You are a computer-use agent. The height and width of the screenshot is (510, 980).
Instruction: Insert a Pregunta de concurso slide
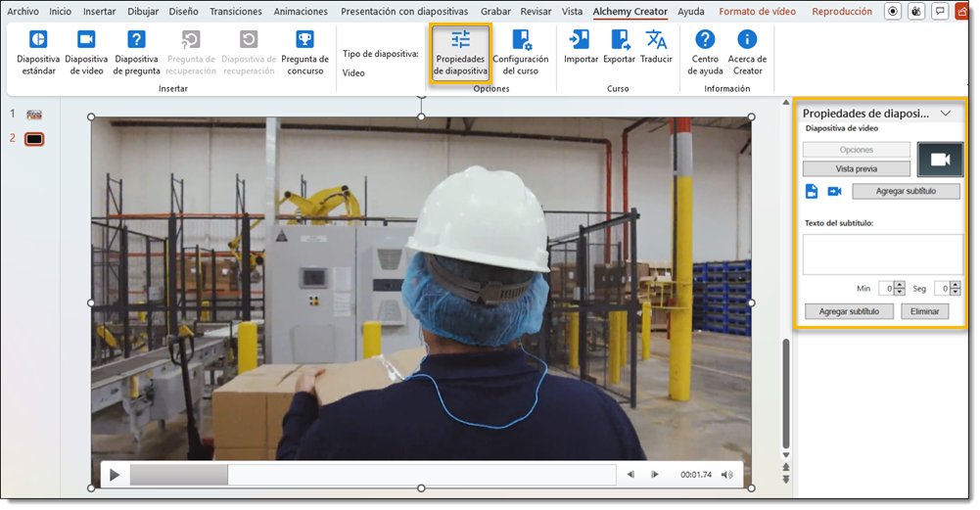(x=304, y=54)
